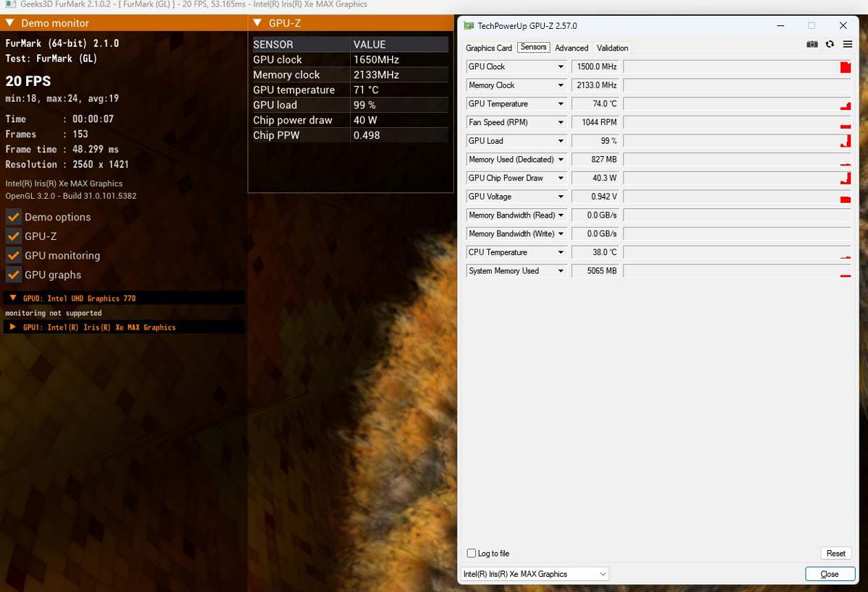Image resolution: width=868 pixels, height=592 pixels.
Task: Maximize the GPU-Z window
Action: coord(811,26)
